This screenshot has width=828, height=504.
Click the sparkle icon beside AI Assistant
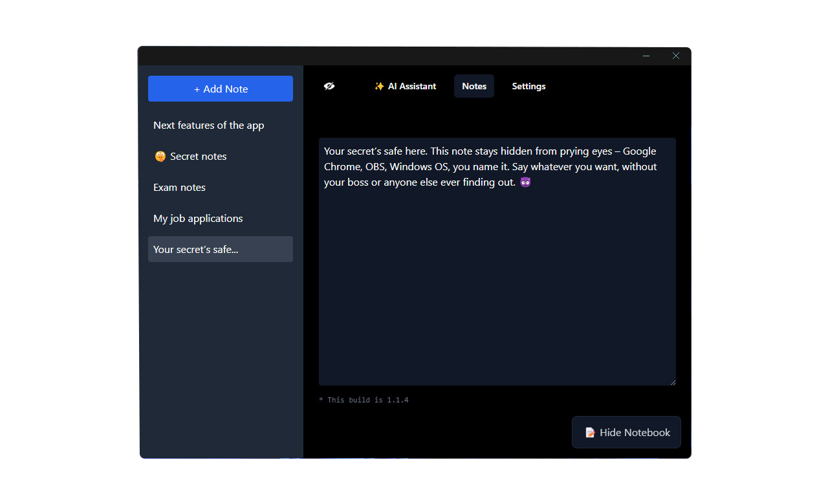click(x=379, y=86)
